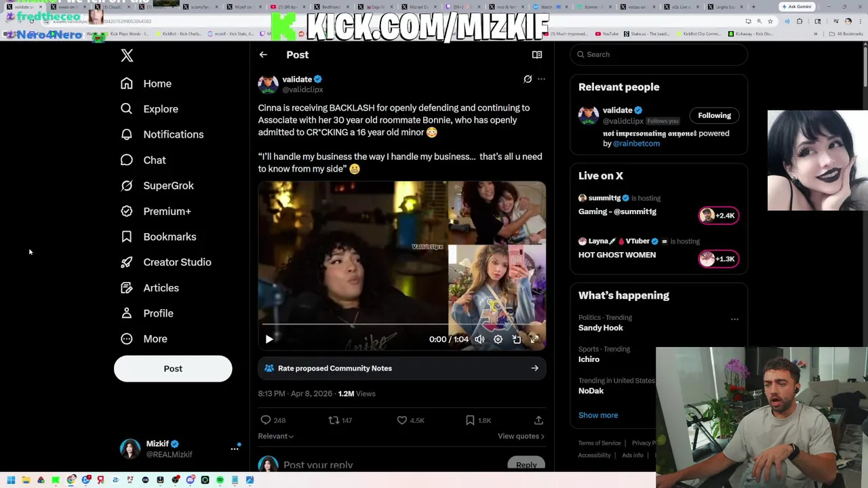Click the white Post button

(x=173, y=369)
